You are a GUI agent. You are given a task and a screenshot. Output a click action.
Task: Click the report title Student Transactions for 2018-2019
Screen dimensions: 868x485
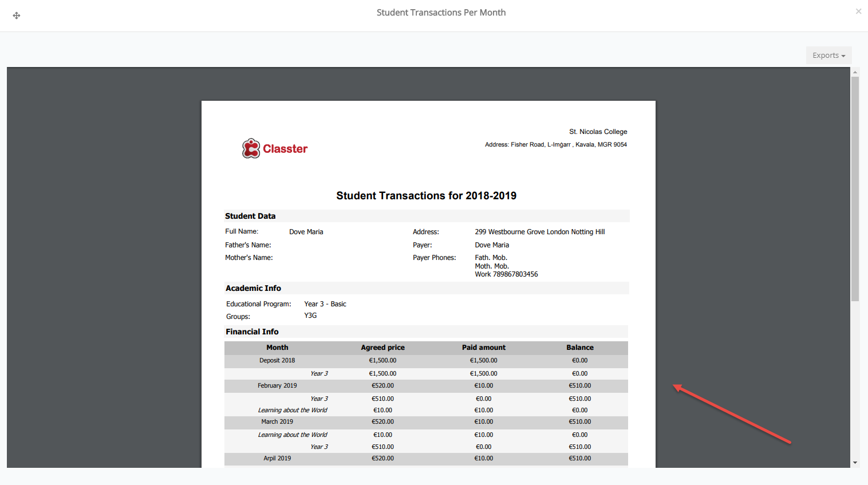[426, 196]
